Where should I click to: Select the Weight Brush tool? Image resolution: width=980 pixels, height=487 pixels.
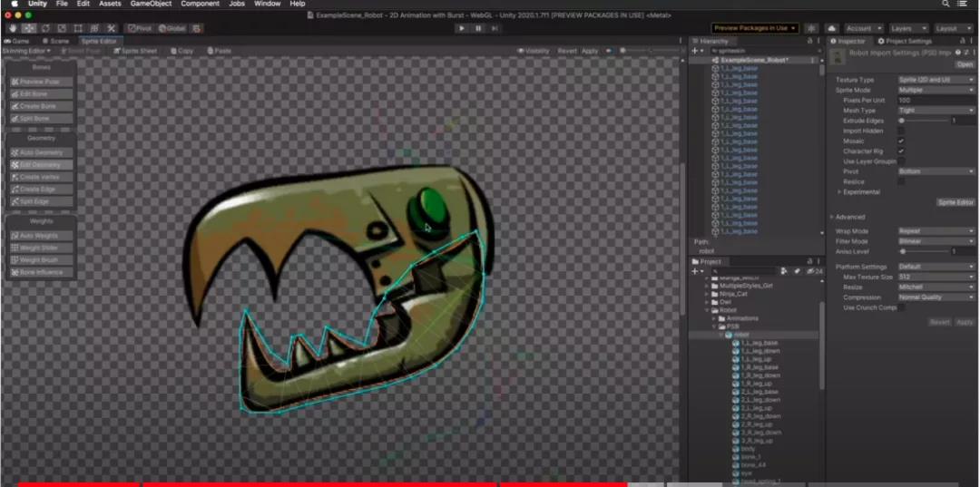point(41,259)
